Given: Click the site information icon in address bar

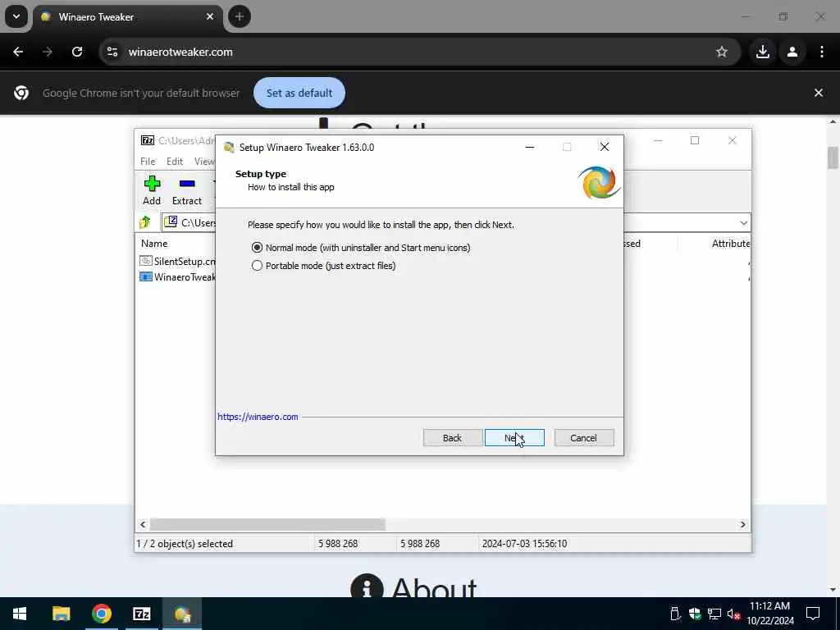Looking at the screenshot, I should [x=112, y=52].
